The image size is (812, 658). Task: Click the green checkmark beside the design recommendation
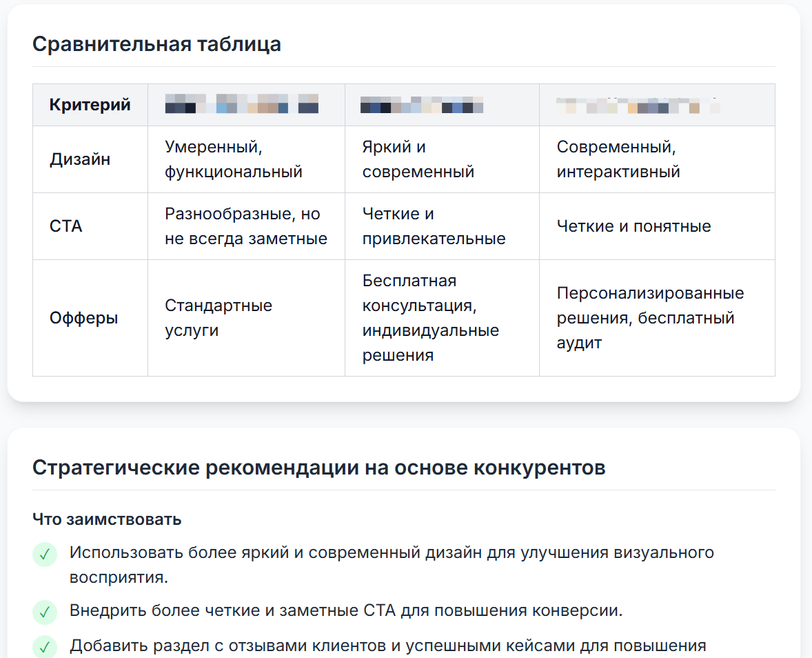click(x=45, y=555)
